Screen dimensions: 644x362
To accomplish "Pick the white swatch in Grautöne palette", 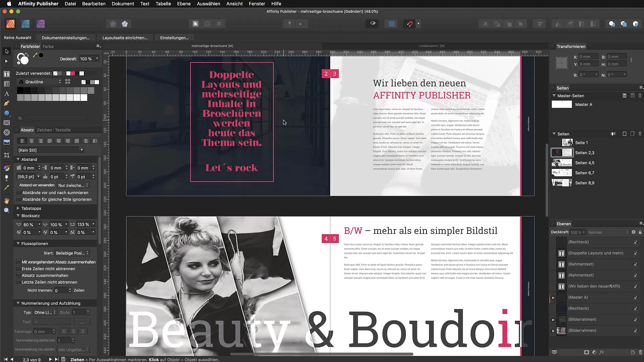I will [x=84, y=98].
